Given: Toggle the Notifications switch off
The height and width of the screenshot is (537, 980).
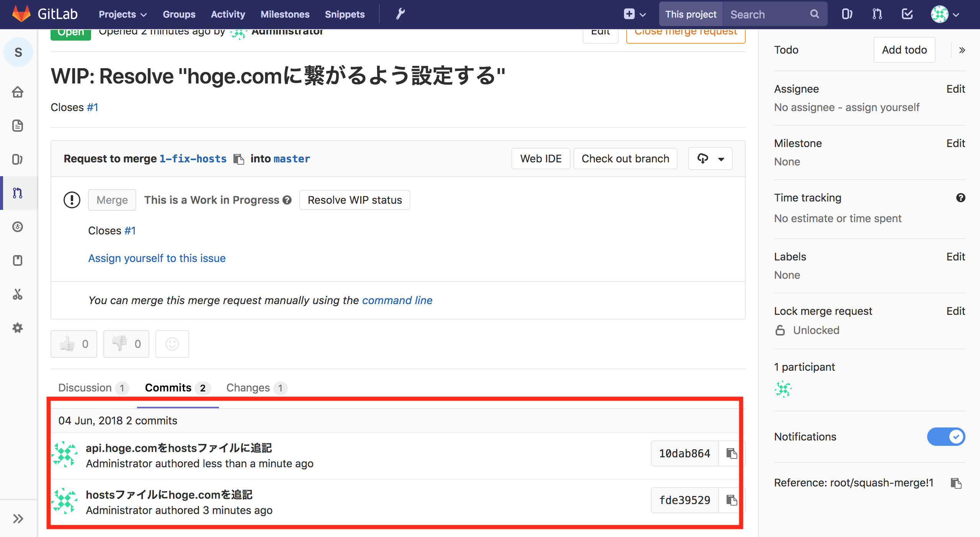Looking at the screenshot, I should click(x=946, y=437).
